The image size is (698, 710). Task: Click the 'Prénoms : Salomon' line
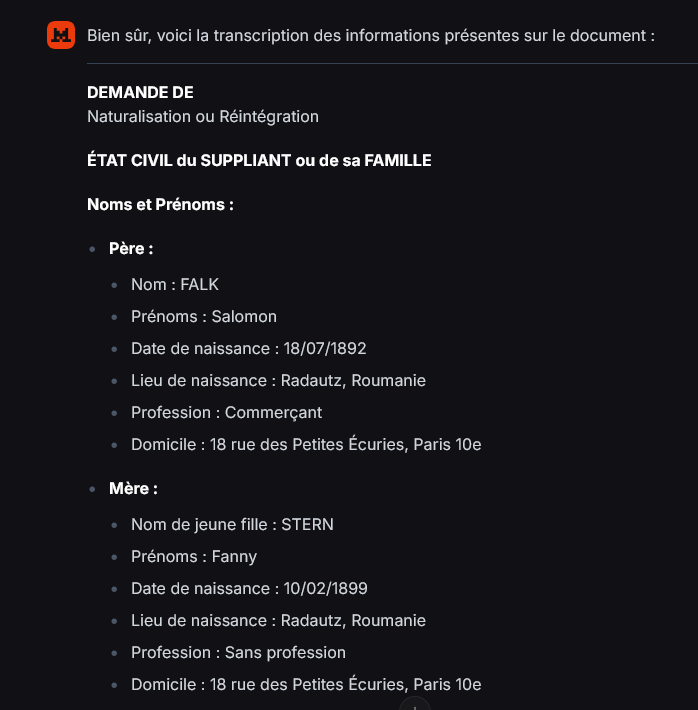[204, 317]
